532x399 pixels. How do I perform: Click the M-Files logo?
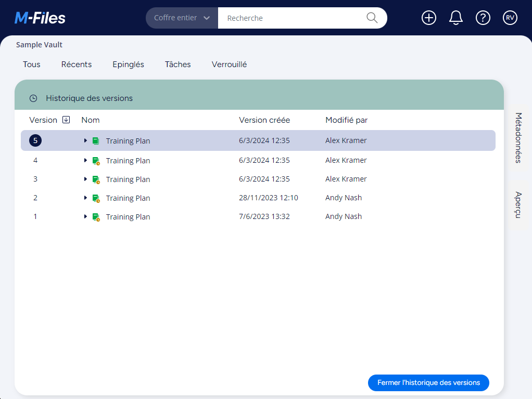pos(40,18)
